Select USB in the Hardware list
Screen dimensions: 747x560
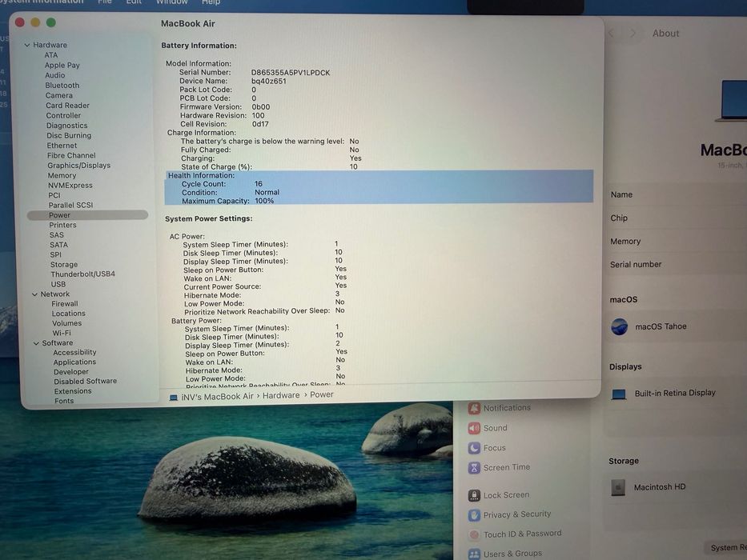coord(58,284)
